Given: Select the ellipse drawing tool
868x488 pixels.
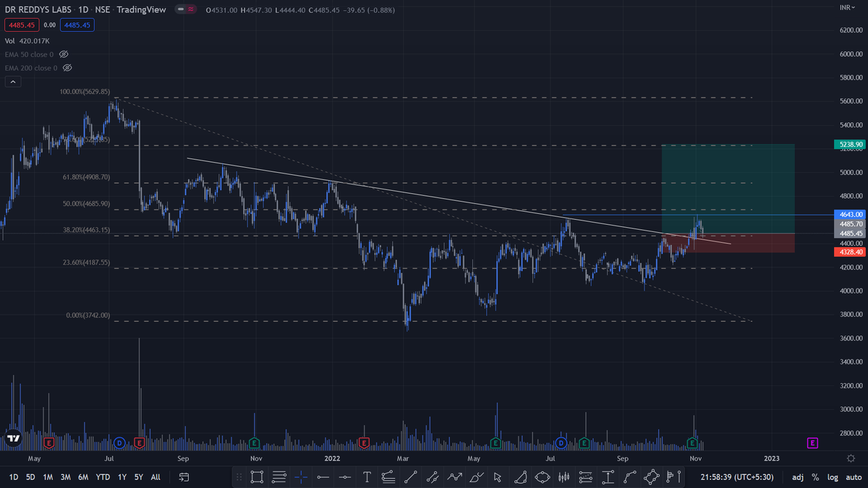Looking at the screenshot, I should click(x=542, y=476).
